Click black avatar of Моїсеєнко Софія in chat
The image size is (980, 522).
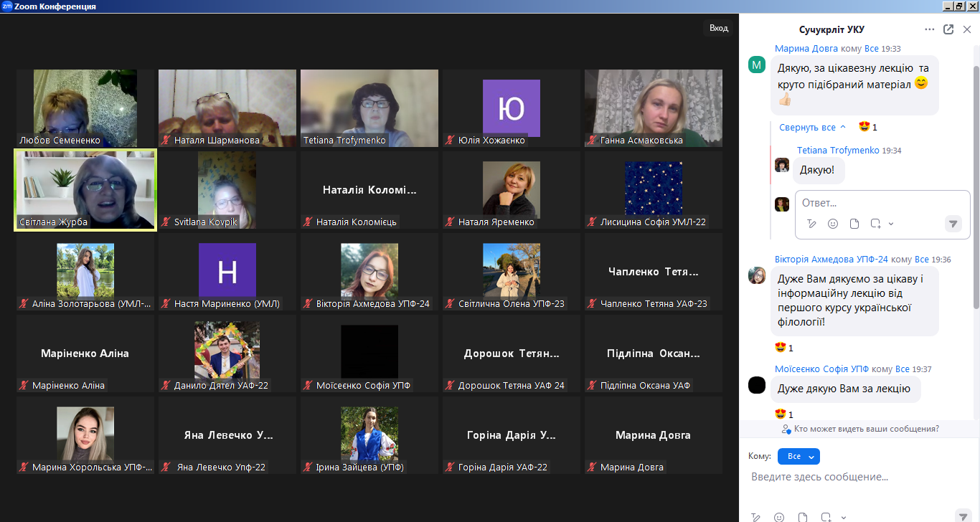coord(757,385)
